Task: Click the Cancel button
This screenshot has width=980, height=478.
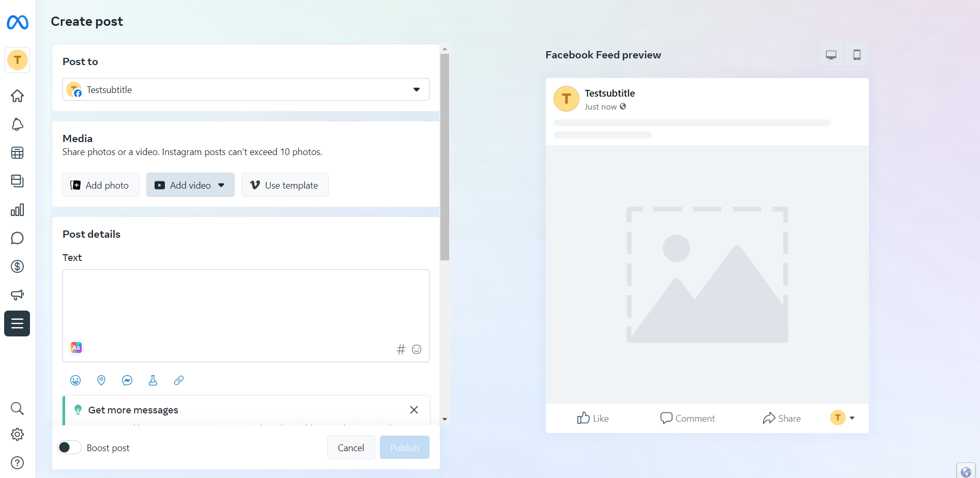Action: pyautogui.click(x=350, y=448)
